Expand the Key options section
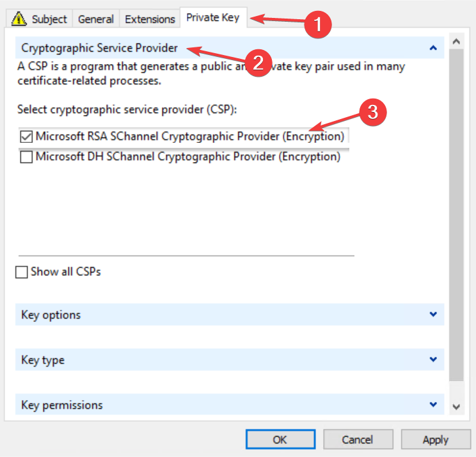Image resolution: width=476 pixels, height=457 pixels. point(433,314)
